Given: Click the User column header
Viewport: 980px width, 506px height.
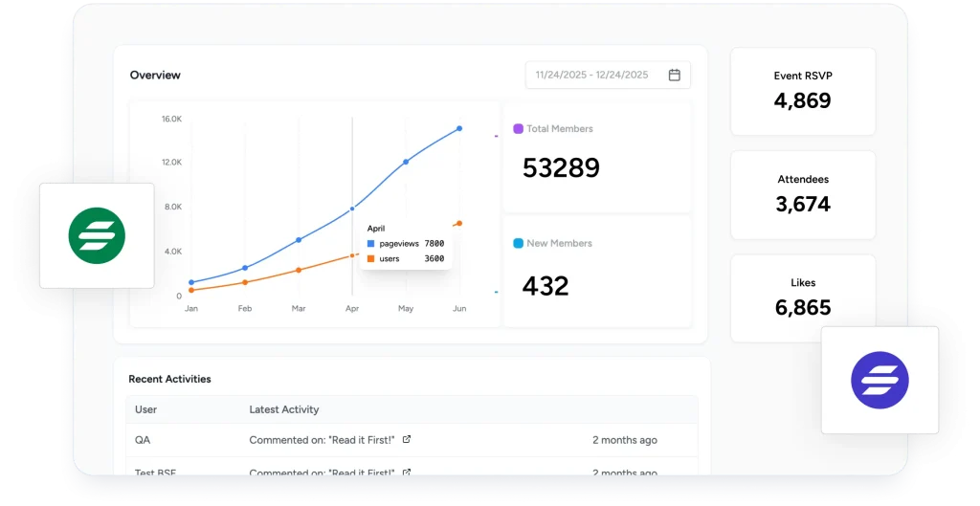Looking at the screenshot, I should pos(145,409).
